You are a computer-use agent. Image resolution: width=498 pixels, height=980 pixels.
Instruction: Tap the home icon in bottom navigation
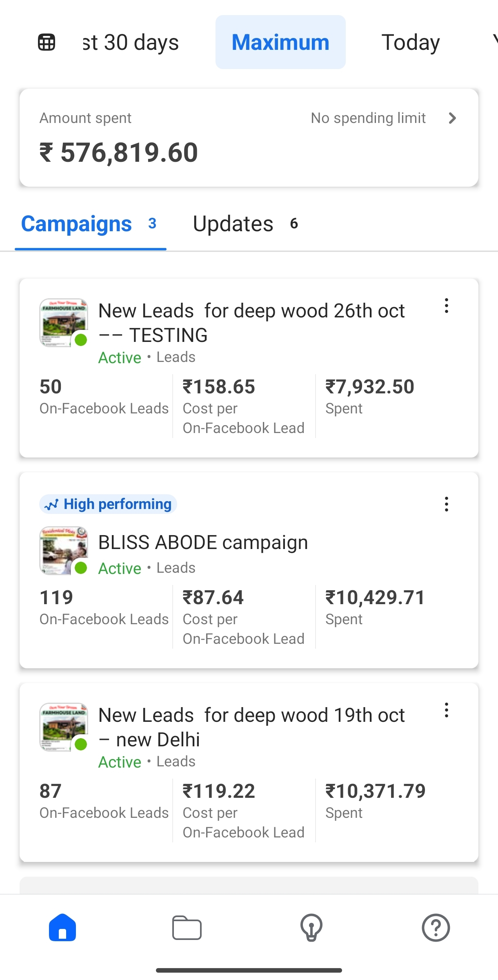tap(62, 928)
